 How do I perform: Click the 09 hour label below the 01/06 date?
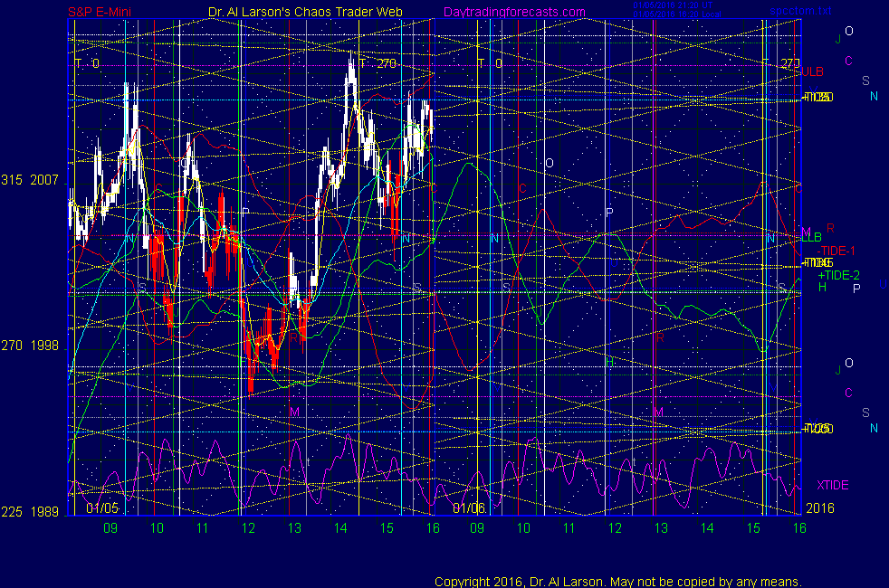(477, 528)
